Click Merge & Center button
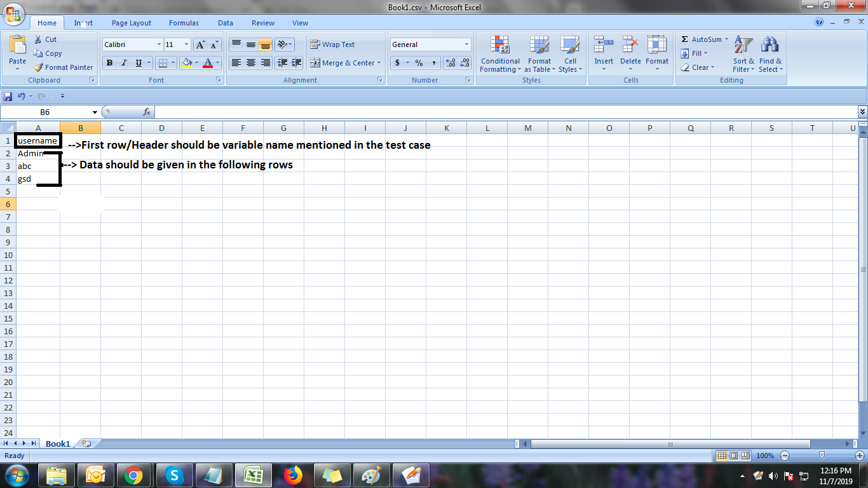Viewport: 868px width, 488px height. [342, 63]
